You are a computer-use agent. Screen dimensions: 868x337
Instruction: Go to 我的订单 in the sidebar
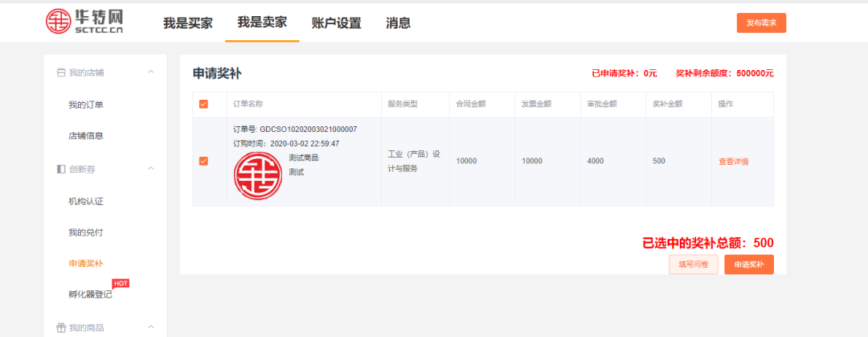click(x=85, y=105)
